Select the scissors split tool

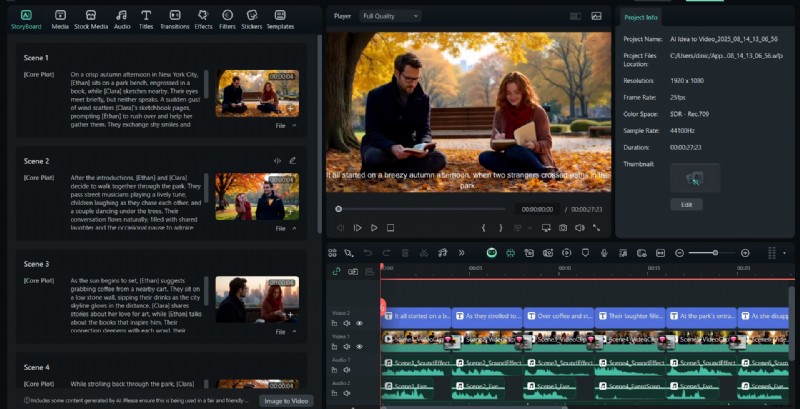coord(423,253)
